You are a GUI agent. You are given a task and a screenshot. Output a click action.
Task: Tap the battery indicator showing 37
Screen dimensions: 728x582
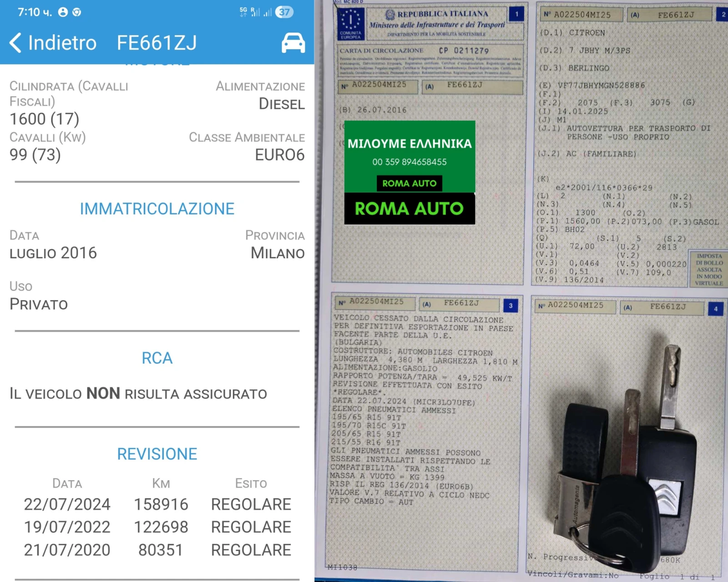click(284, 12)
